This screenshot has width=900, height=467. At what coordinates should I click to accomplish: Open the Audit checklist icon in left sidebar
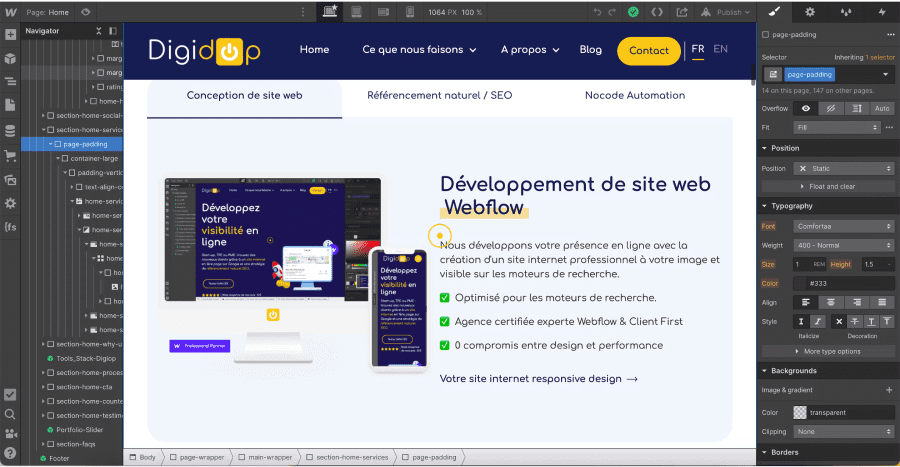10,395
